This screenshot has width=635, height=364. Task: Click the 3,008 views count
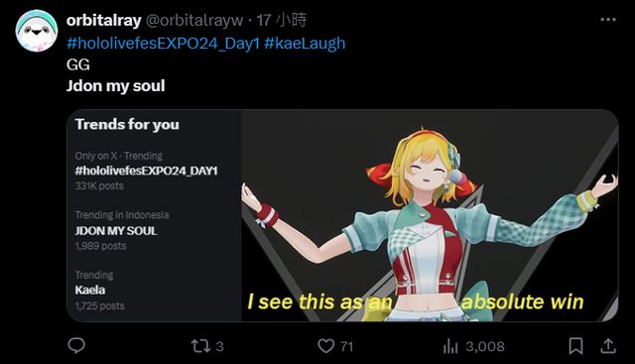click(x=485, y=346)
